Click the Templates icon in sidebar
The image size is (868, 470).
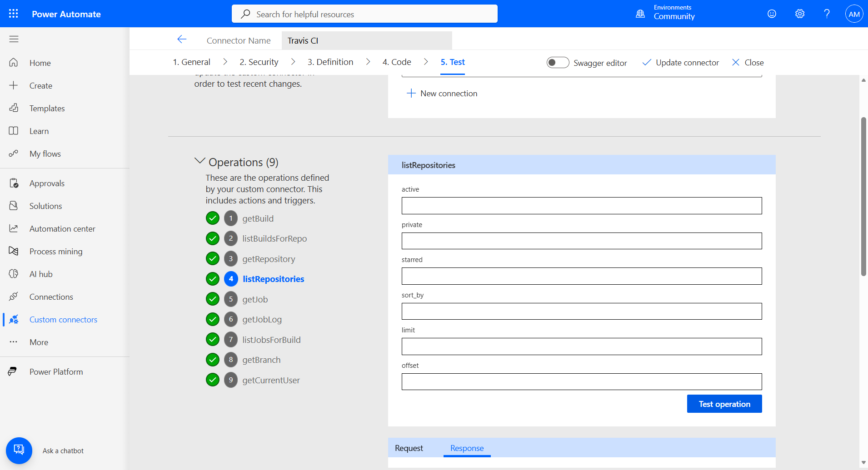(x=14, y=108)
